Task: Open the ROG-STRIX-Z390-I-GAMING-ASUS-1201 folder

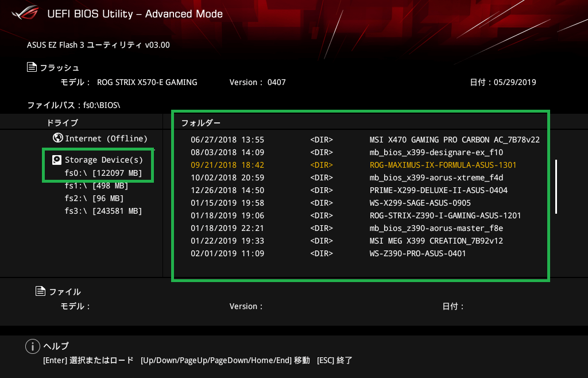Action: tap(445, 215)
